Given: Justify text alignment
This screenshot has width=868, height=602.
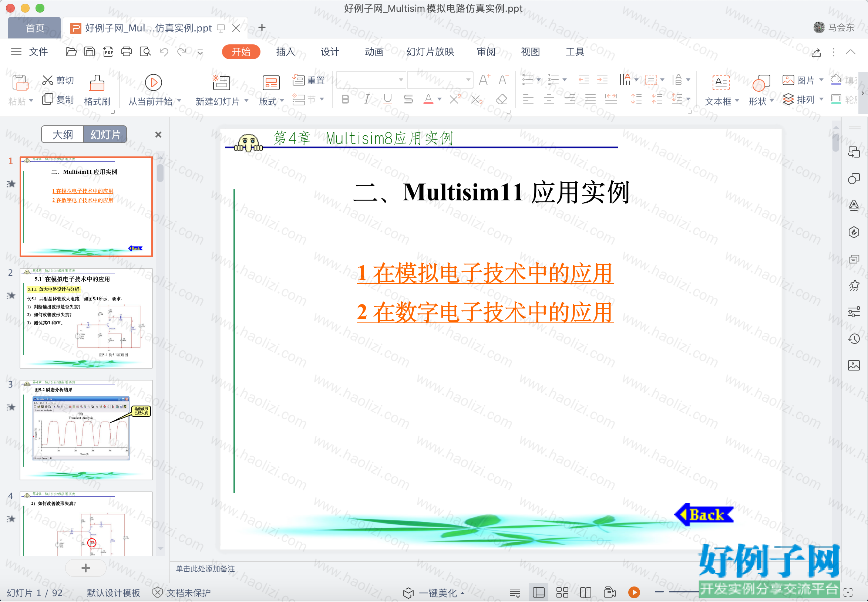Looking at the screenshot, I should (x=591, y=99).
